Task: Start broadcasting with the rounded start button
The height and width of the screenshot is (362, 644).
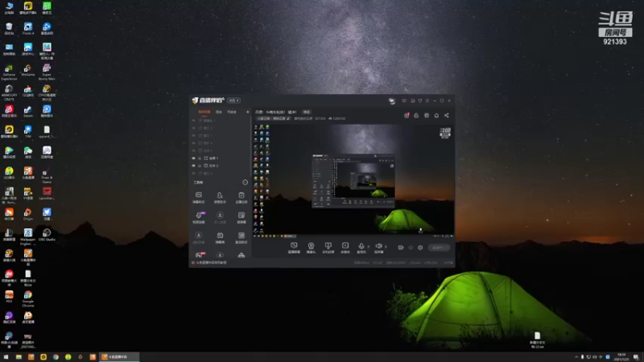Action: (439, 248)
